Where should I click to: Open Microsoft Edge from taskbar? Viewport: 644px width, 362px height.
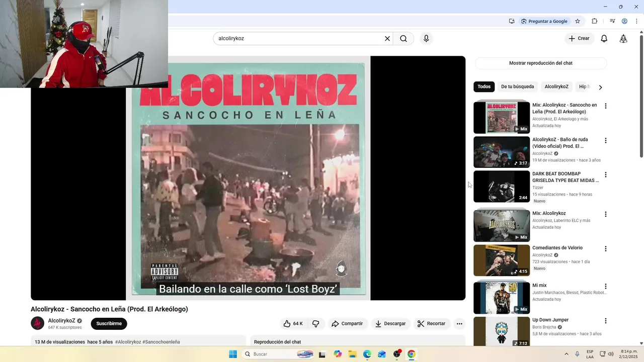pos(367,354)
